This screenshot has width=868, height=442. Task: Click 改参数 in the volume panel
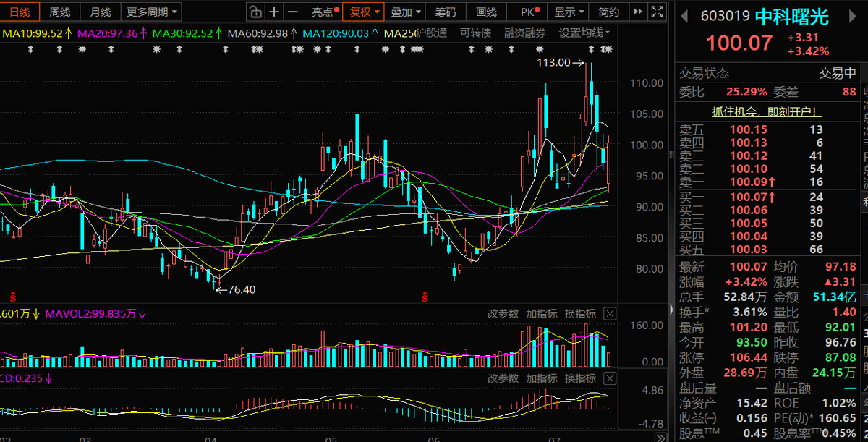pyautogui.click(x=503, y=314)
